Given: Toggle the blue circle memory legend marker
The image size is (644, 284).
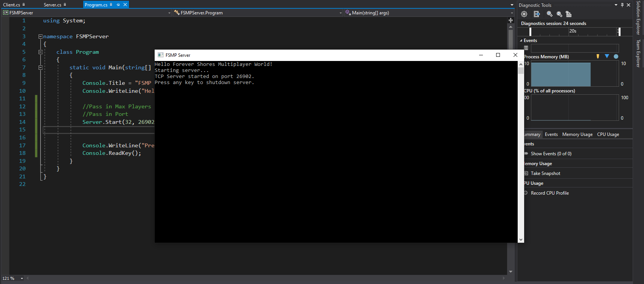Looking at the screenshot, I should click(616, 56).
